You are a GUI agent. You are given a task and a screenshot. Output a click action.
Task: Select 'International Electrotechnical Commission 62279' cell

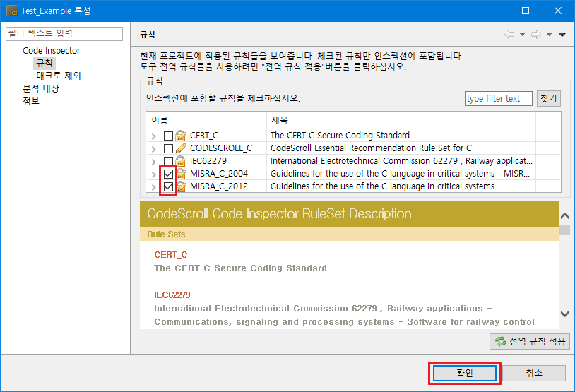tap(401, 161)
